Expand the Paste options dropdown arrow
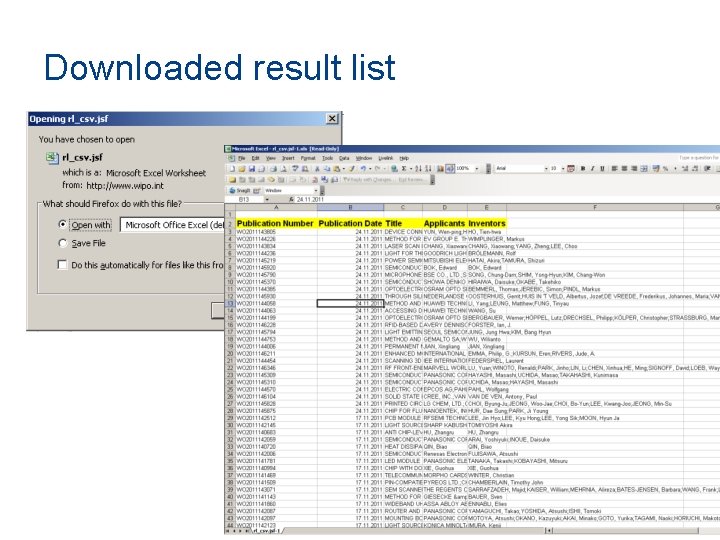Image resolution: width=720 pixels, height=540 pixels. click(x=344, y=169)
